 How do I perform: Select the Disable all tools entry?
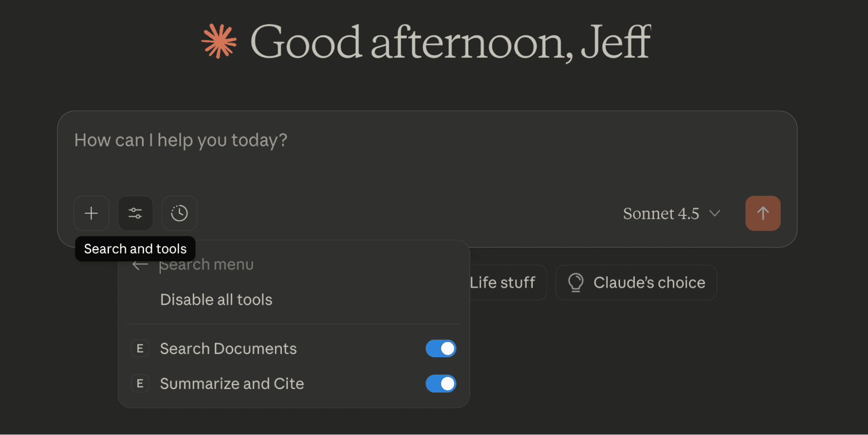click(216, 299)
